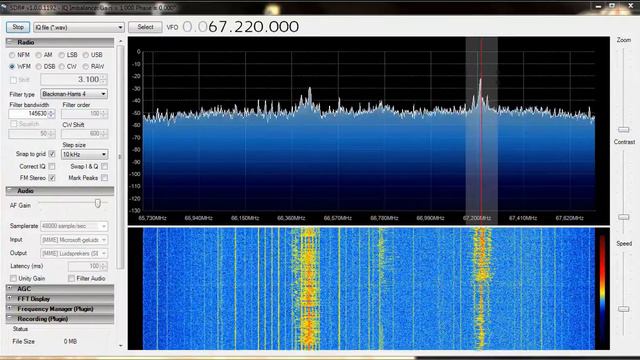Select DSB demodulation mode
The width and height of the screenshot is (640, 360).
pyautogui.click(x=38, y=66)
